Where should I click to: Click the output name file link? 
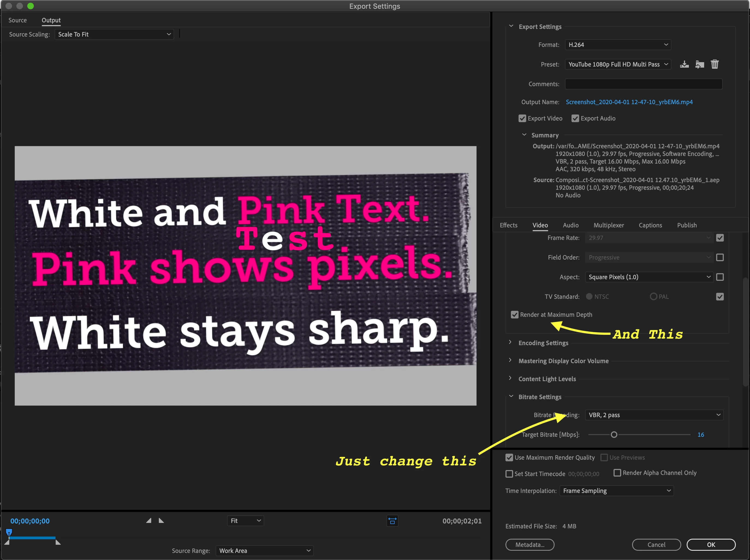629,102
